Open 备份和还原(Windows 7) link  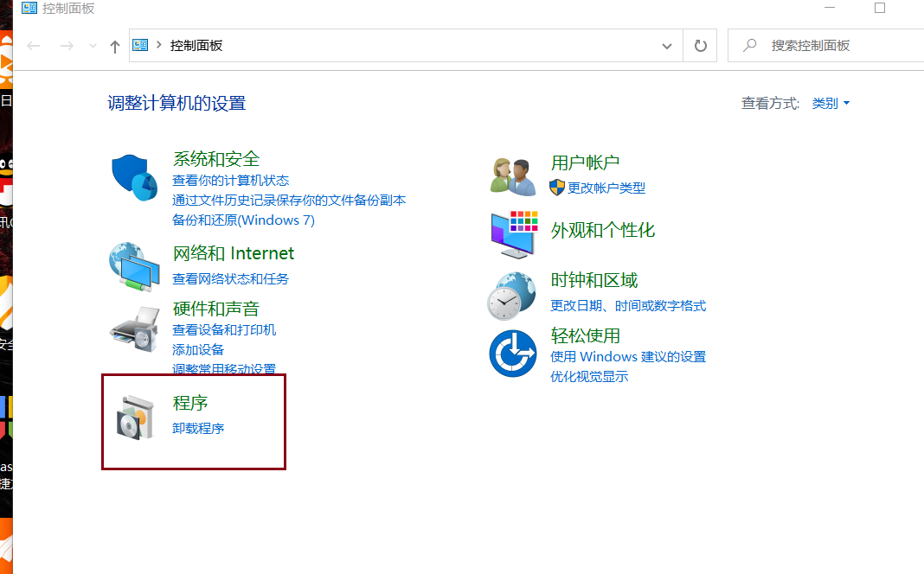[243, 220]
